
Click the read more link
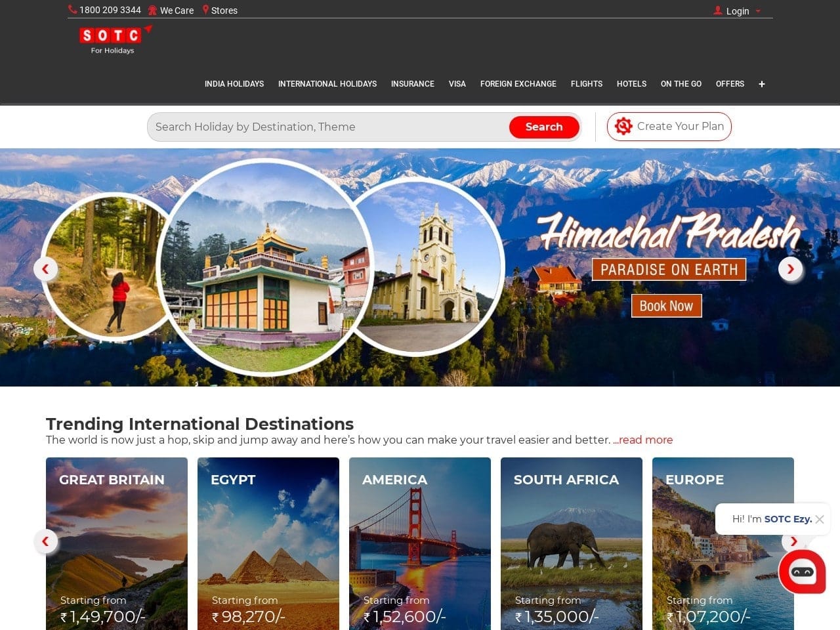[x=643, y=440]
